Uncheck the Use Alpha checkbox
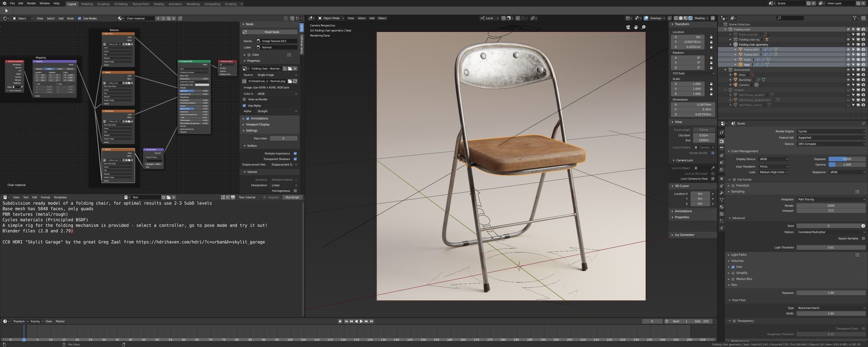Screen dimensions: 868x347 244,106
